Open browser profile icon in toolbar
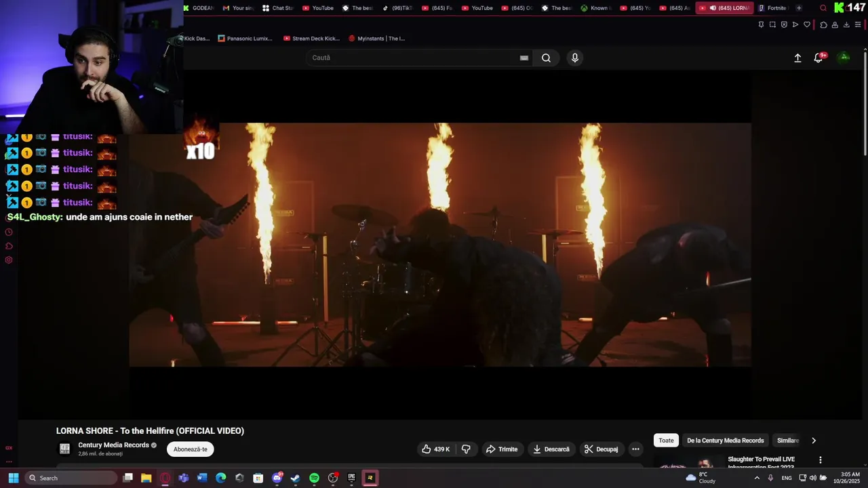Screen dimensions: 868x488 click(835, 24)
